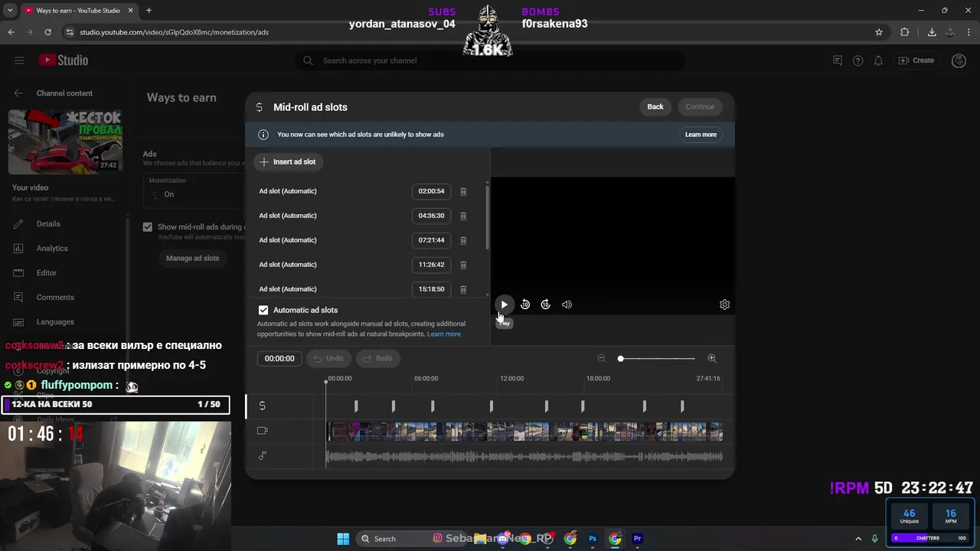Zoom in the timeline
Screen dimensions: 980x551
point(712,358)
